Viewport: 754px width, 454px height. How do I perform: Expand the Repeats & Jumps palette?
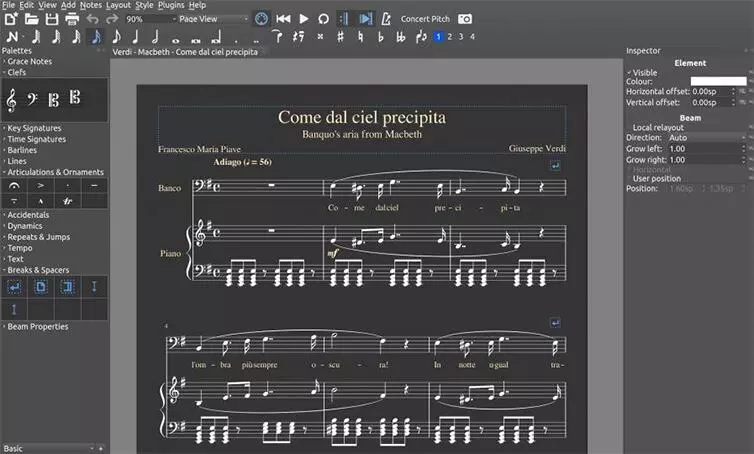38,237
